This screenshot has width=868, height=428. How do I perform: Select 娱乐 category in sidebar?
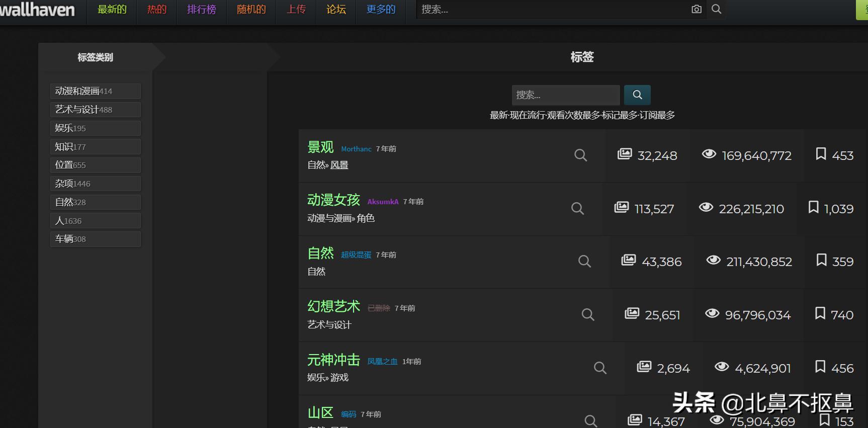[x=96, y=128]
